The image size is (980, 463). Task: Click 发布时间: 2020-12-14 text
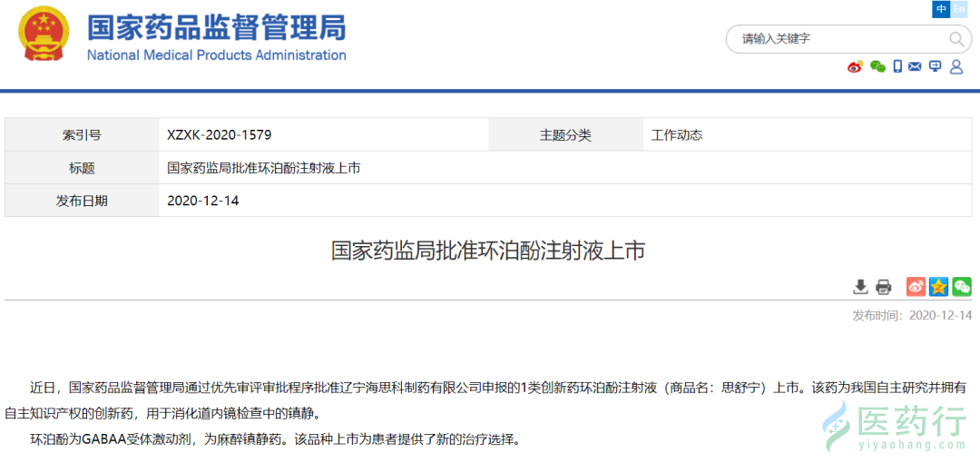[x=912, y=315]
